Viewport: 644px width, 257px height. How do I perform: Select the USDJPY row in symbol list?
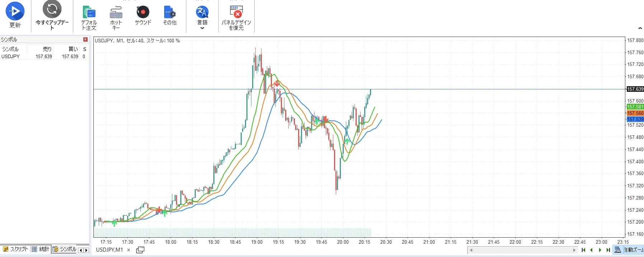point(45,56)
